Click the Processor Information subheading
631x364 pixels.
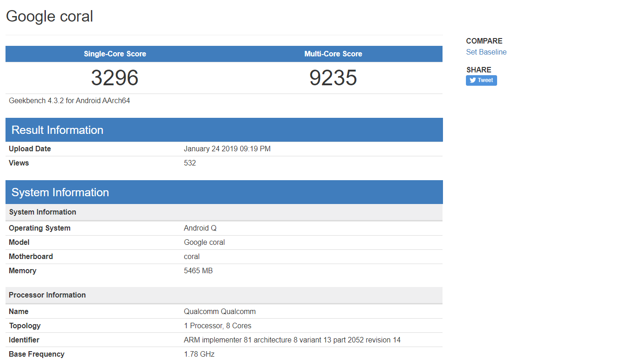point(47,295)
